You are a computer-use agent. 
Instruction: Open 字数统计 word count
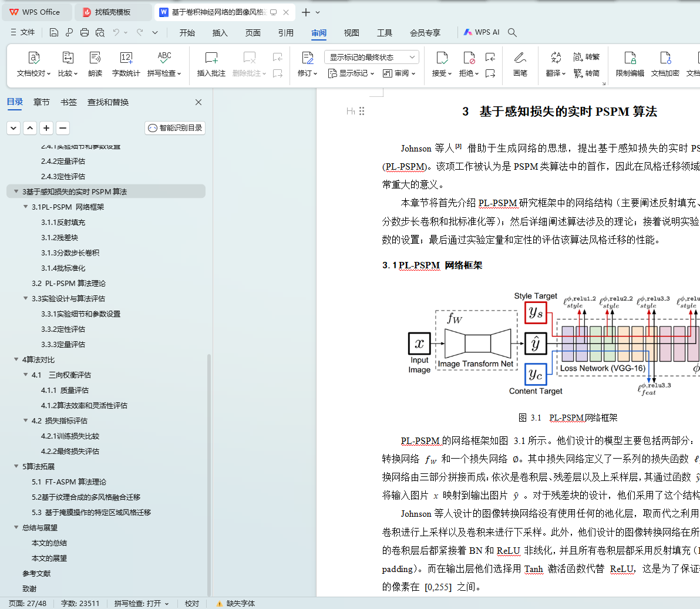click(126, 64)
